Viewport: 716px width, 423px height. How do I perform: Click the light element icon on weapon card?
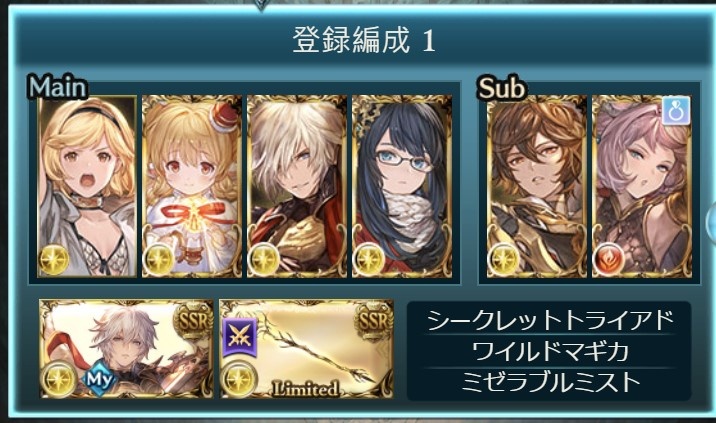coord(238,379)
